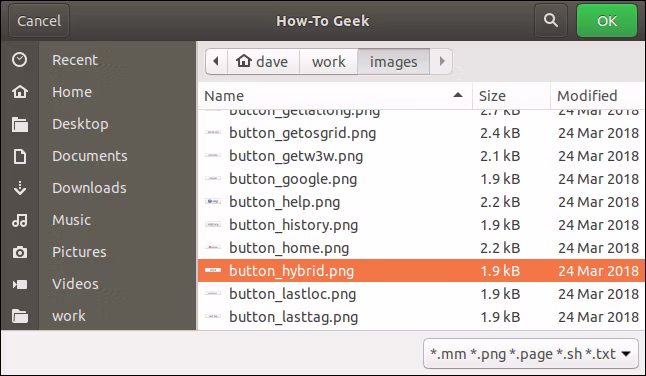Click the path bar forward arrow

pyautogui.click(x=441, y=61)
